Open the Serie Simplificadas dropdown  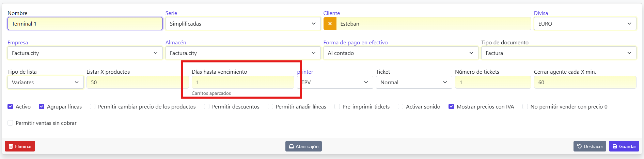(x=243, y=24)
